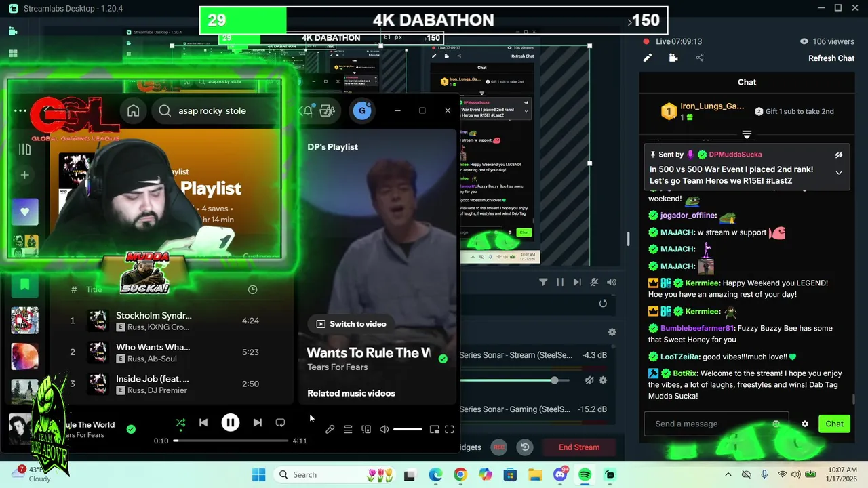
Task: Open DP's Playlist link in Now Playing
Action: 332,146
